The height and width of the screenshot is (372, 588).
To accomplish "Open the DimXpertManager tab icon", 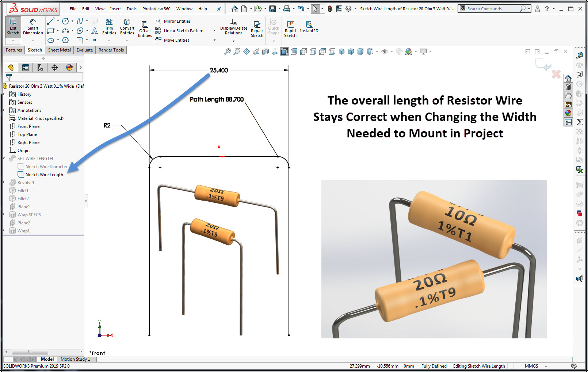I will click(x=55, y=68).
